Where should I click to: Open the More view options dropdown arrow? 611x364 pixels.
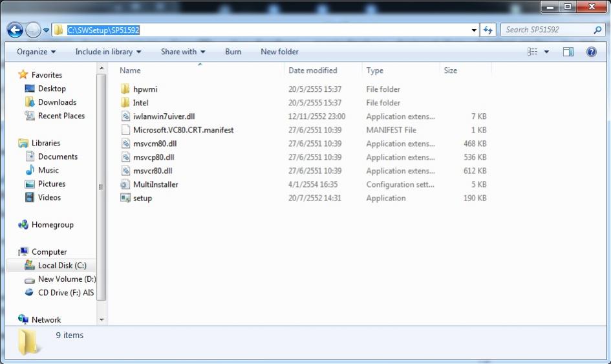click(x=546, y=52)
